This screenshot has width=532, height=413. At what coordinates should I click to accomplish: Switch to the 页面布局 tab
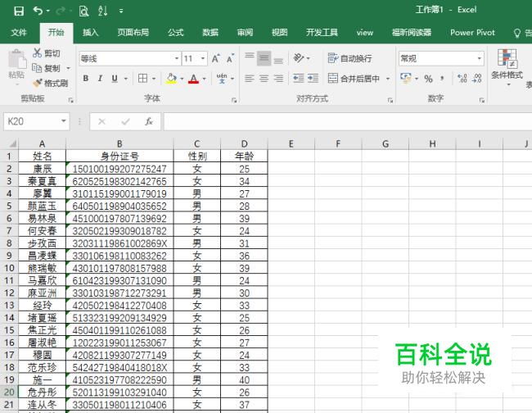click(x=133, y=32)
